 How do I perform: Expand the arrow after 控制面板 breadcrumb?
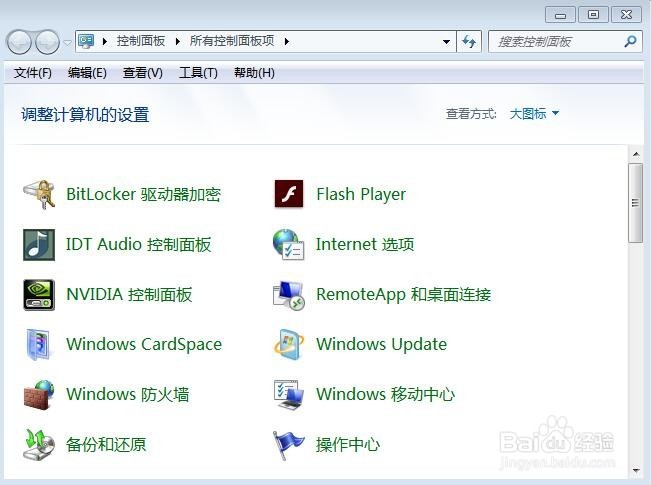click(x=178, y=42)
